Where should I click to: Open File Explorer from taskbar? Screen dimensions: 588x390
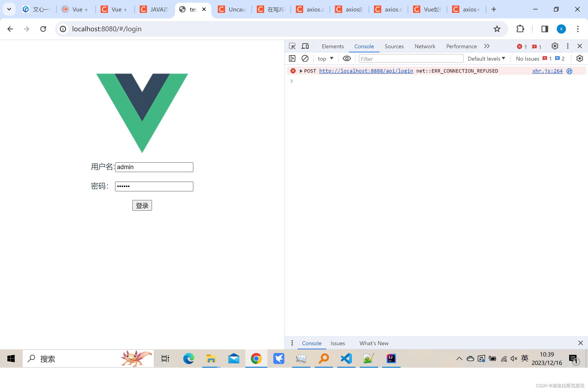click(x=211, y=359)
